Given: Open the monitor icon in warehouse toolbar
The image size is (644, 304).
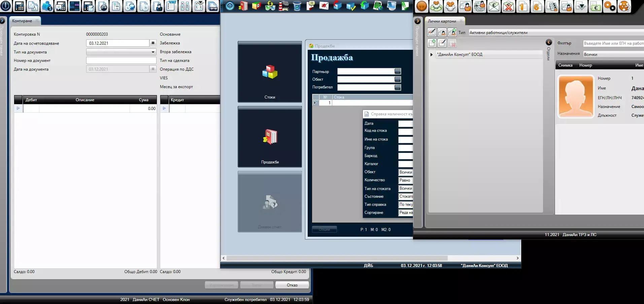Looking at the screenshot, I should tap(392, 6).
